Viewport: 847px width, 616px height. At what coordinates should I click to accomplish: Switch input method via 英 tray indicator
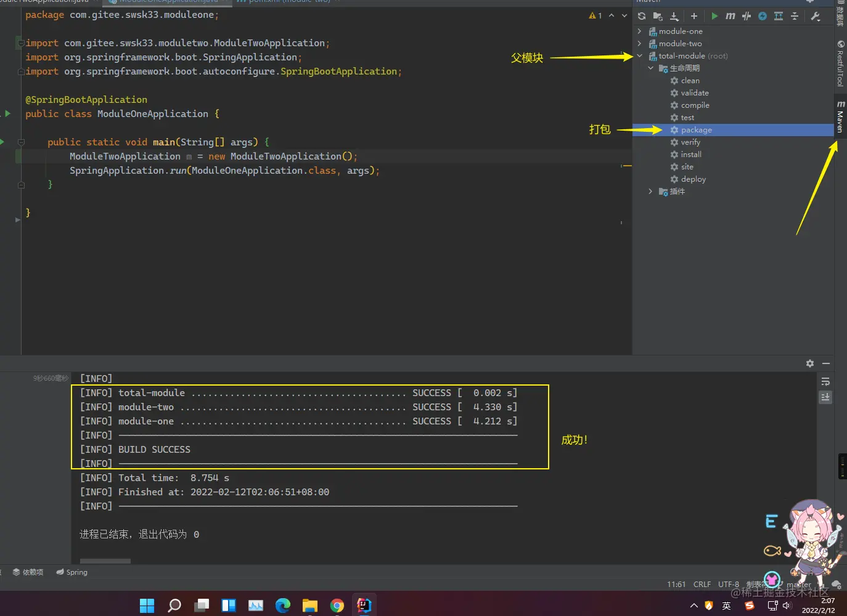pyautogui.click(x=727, y=606)
